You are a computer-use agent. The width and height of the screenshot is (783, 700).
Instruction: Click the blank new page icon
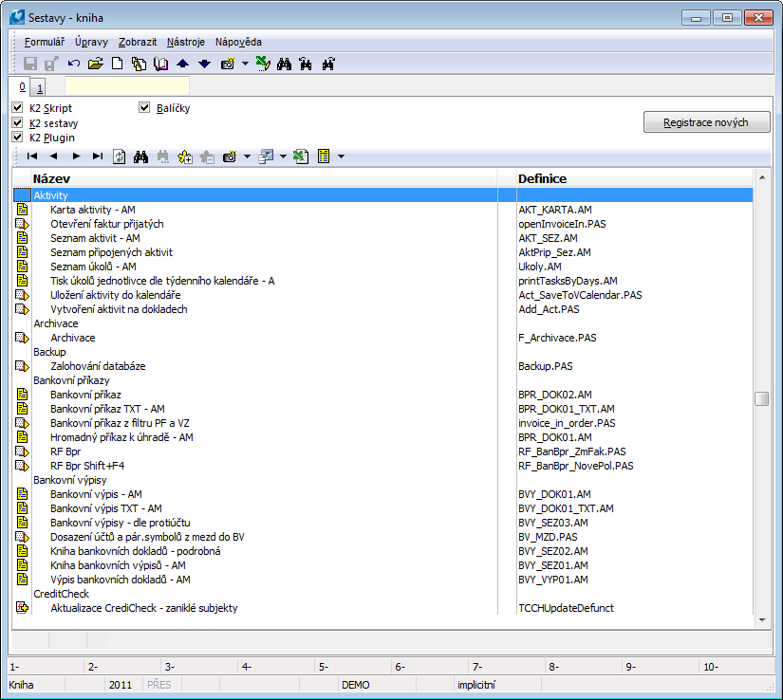point(118,64)
